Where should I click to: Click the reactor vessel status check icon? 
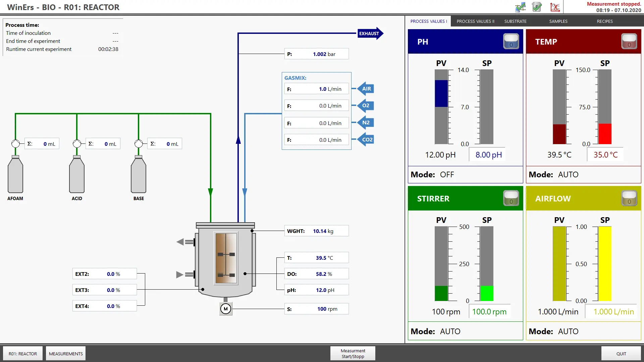[x=537, y=7]
